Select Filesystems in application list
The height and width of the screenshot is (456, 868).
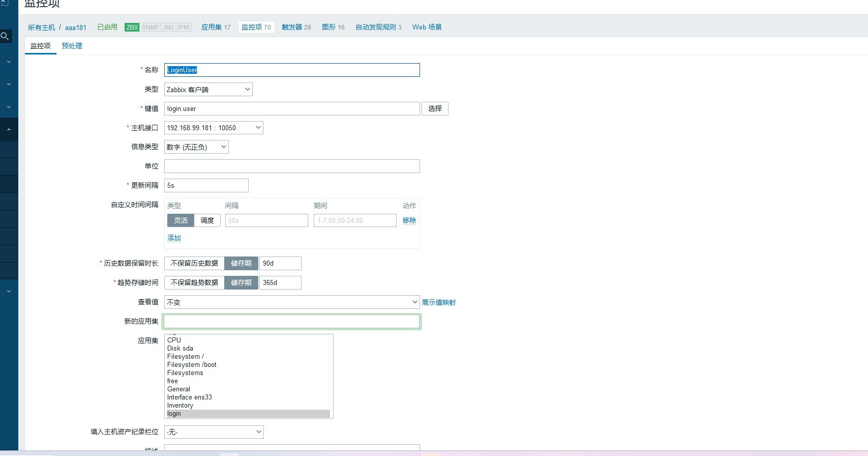[x=248, y=373]
